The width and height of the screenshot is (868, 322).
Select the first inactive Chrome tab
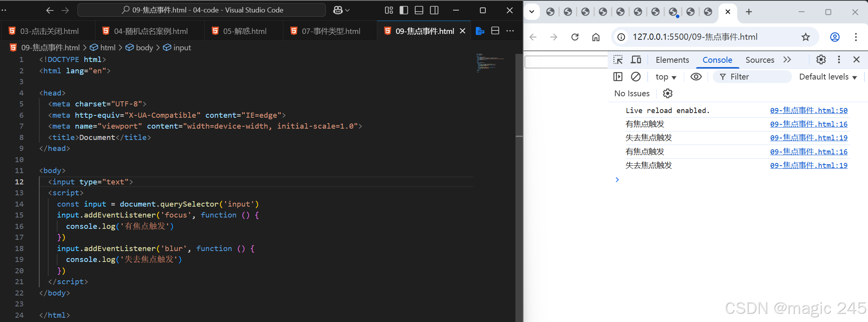click(550, 12)
